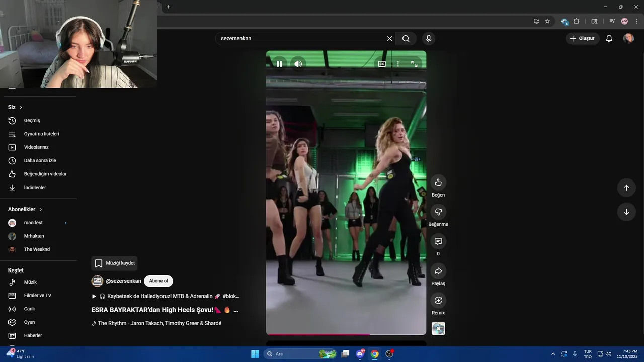Viewport: 644px width, 362px height.
Task: Open Discord from the taskbar
Action: 360,354
